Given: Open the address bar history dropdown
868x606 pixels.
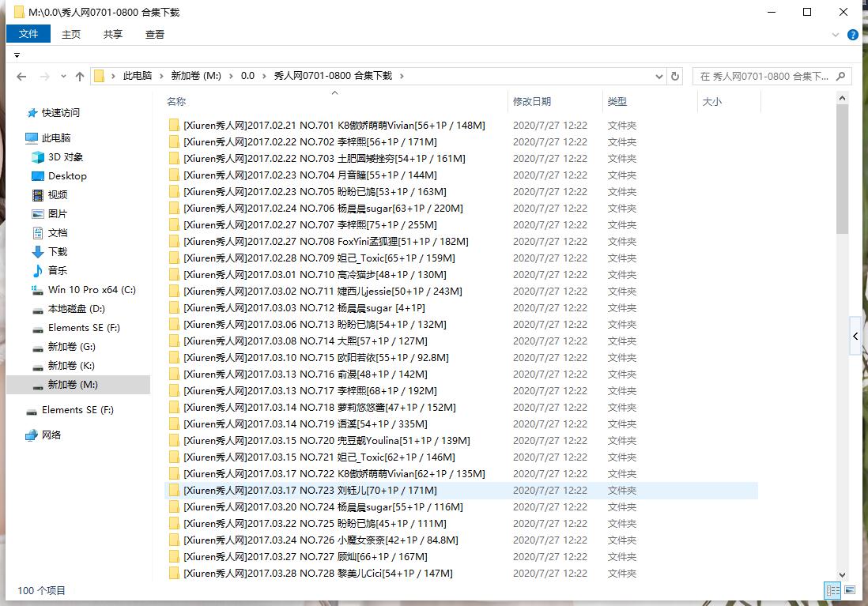Looking at the screenshot, I should [659, 77].
